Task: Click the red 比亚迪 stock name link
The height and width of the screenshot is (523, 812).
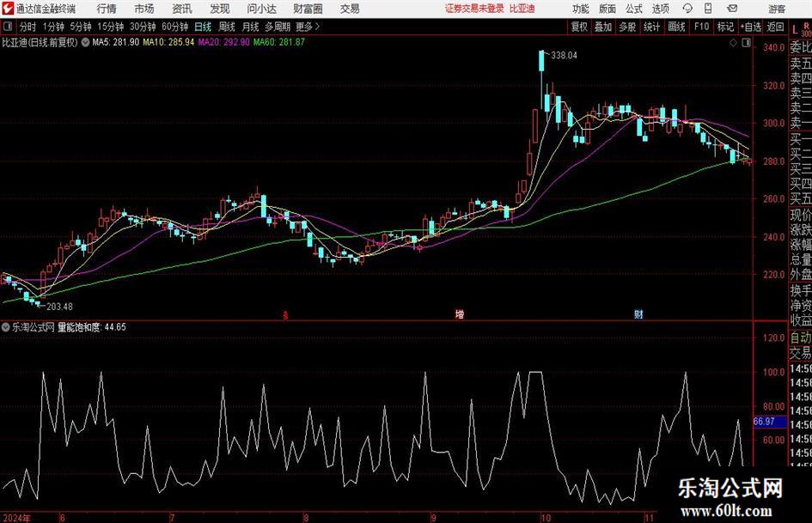Action: [522, 9]
